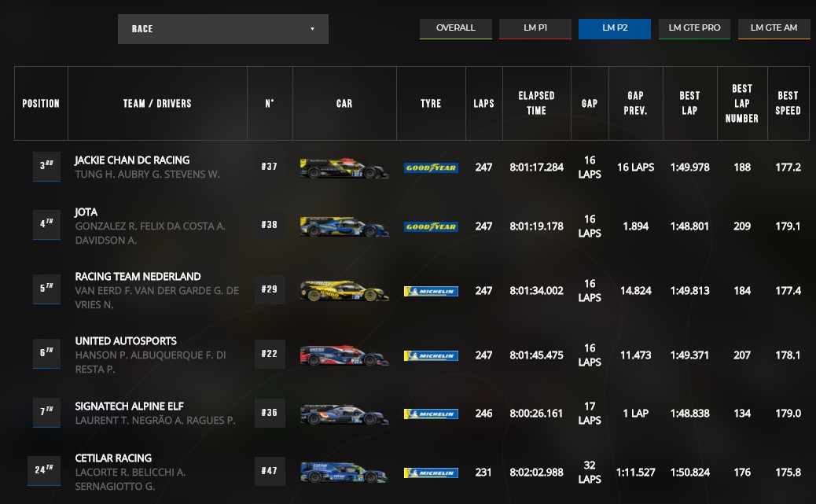The height and width of the screenshot is (504, 816).
Task: Click the BEST LAP NUMBER column header
Action: tap(742, 104)
